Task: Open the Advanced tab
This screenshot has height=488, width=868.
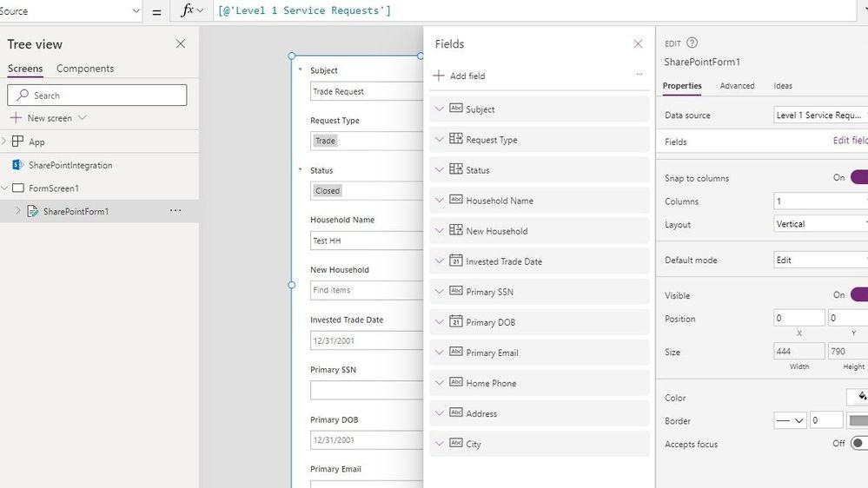Action: (737, 86)
